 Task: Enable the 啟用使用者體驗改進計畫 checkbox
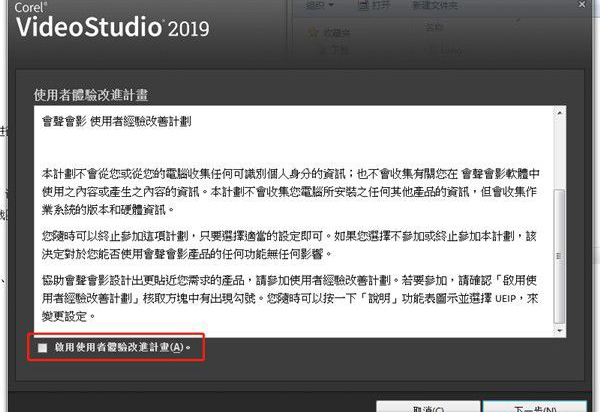pyautogui.click(x=42, y=347)
